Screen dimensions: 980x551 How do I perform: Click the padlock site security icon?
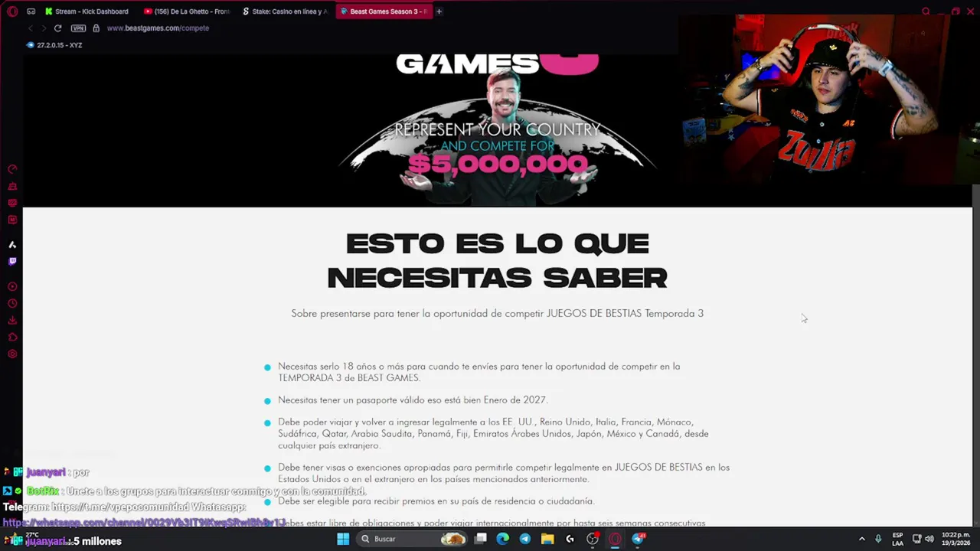pyautogui.click(x=96, y=28)
